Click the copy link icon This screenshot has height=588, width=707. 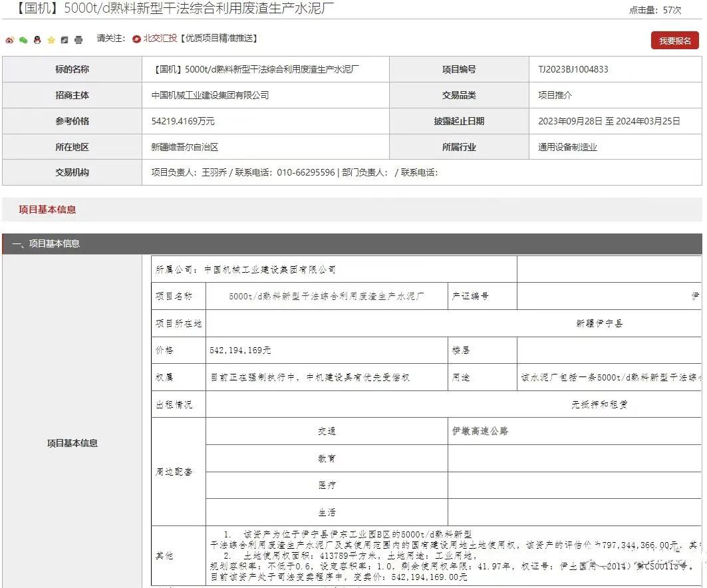coord(65,40)
